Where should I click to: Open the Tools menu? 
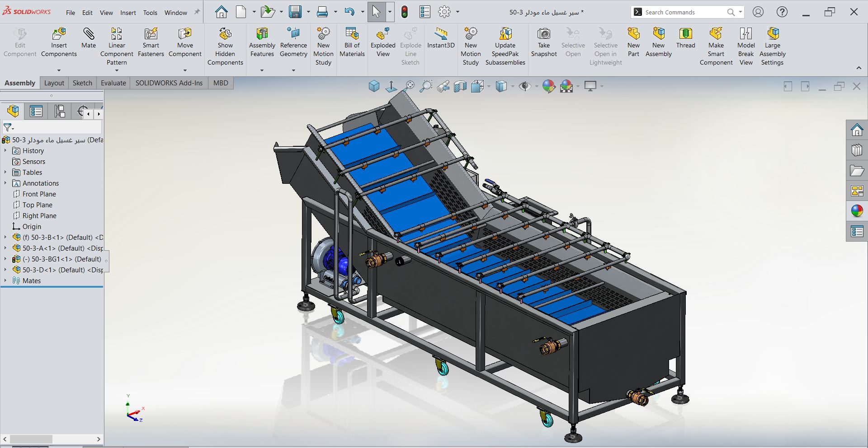[150, 13]
